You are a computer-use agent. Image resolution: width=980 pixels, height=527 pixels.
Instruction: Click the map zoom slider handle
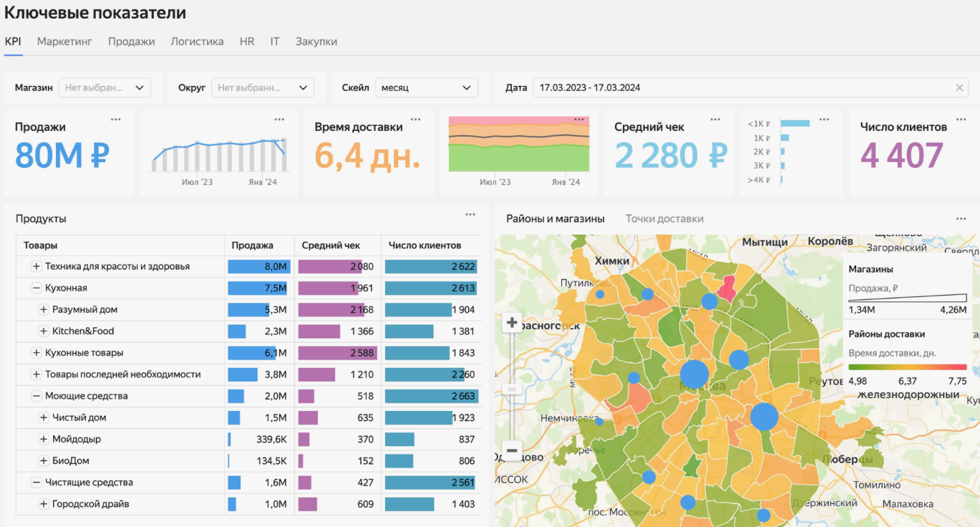point(512,389)
